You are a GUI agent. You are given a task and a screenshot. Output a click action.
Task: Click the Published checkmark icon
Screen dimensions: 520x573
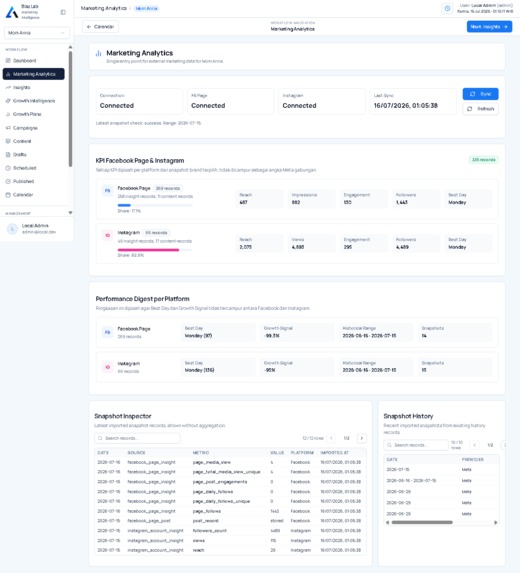click(x=8, y=181)
